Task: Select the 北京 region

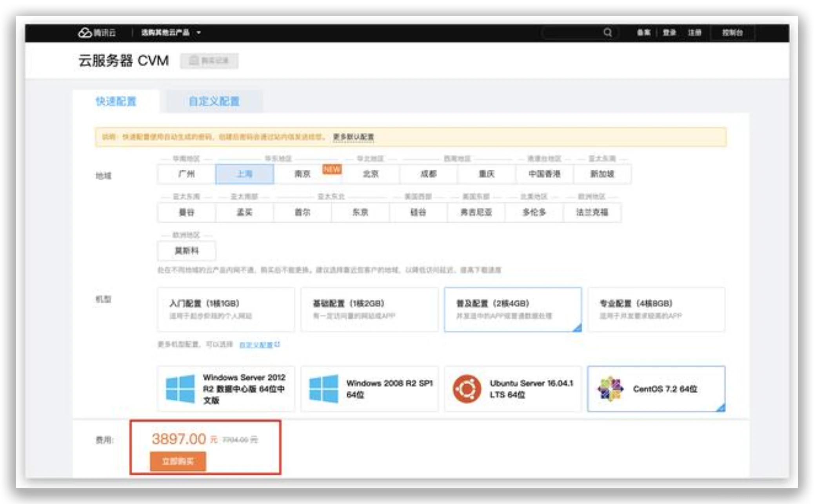Action: tap(371, 174)
